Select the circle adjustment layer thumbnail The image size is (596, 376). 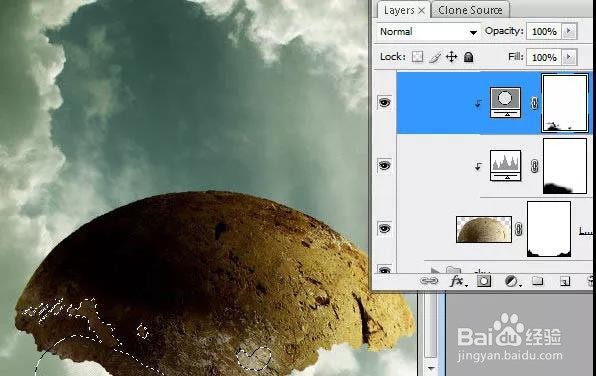point(505,102)
